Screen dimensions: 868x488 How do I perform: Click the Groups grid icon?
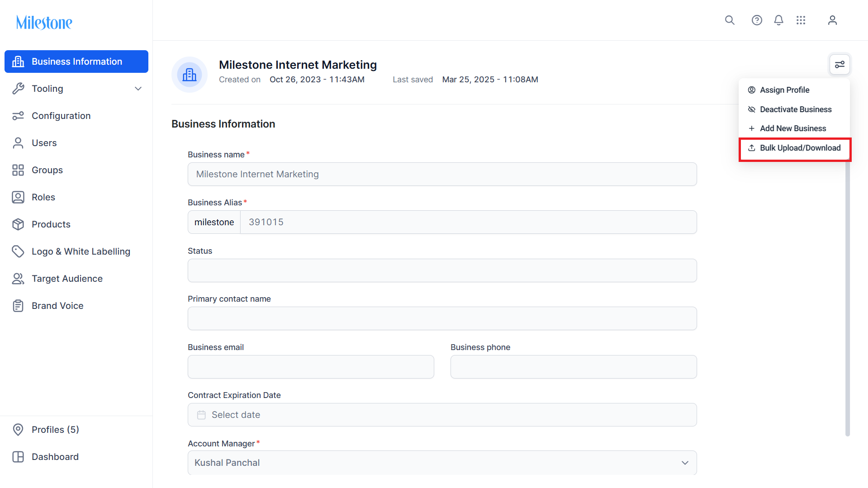point(18,170)
